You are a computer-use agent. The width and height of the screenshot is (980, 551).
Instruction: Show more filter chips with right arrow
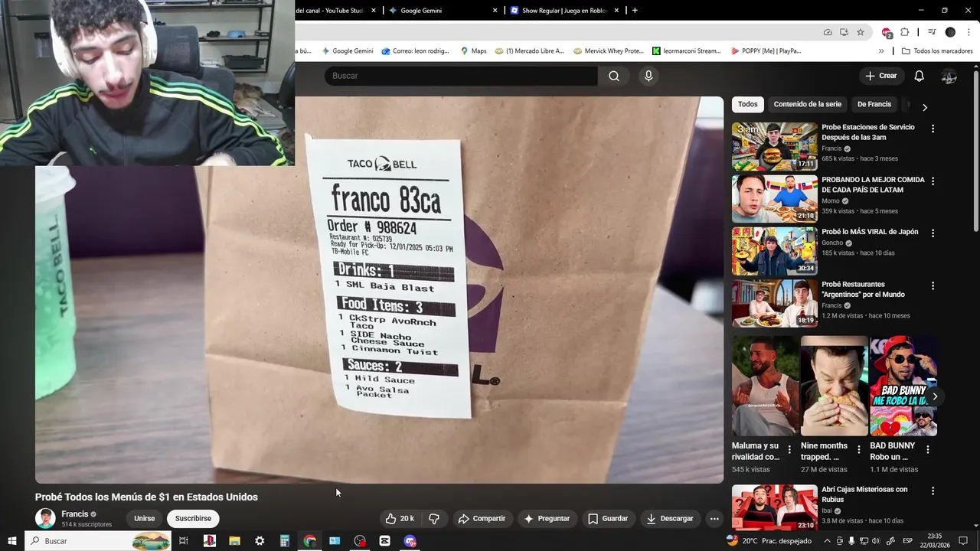(x=924, y=107)
